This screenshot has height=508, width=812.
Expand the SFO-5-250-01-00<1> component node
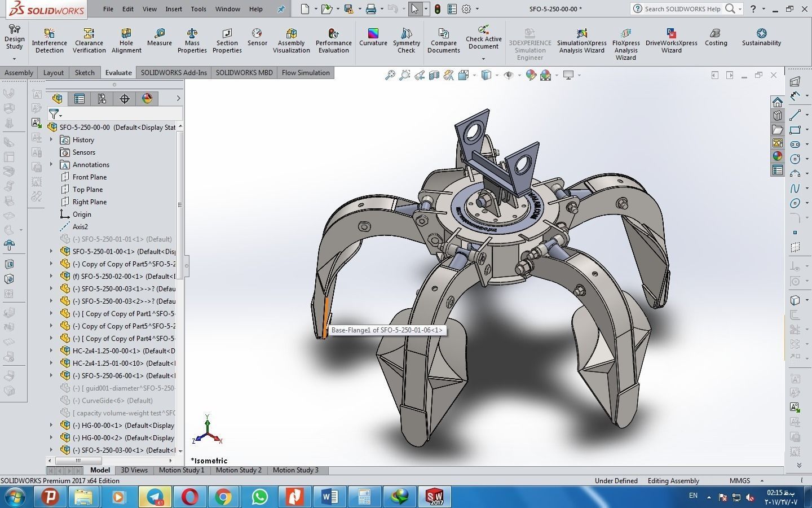point(51,251)
